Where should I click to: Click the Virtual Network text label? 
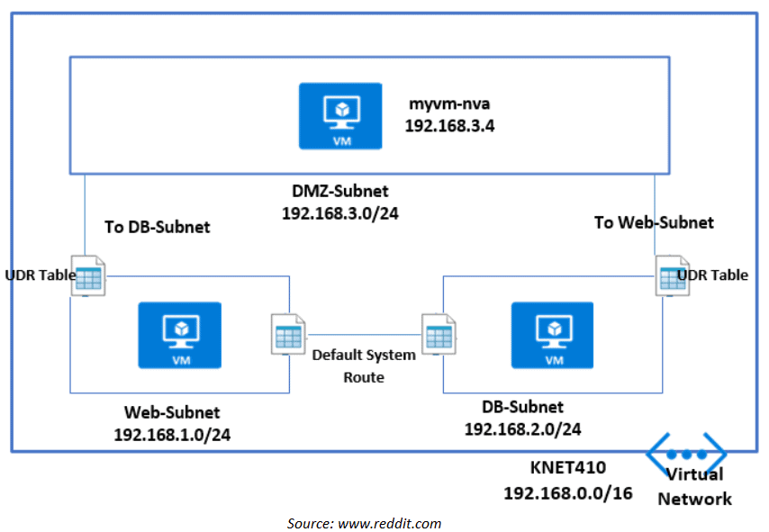pyautogui.click(x=694, y=487)
